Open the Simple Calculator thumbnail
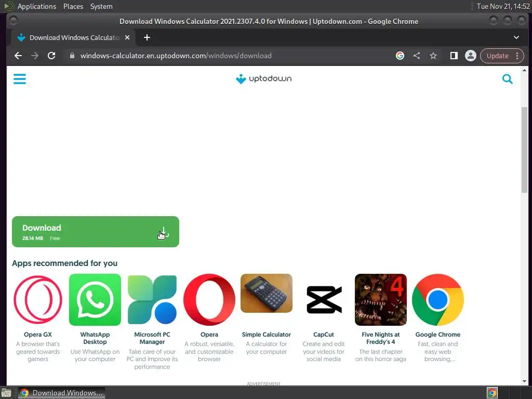 coord(267,293)
